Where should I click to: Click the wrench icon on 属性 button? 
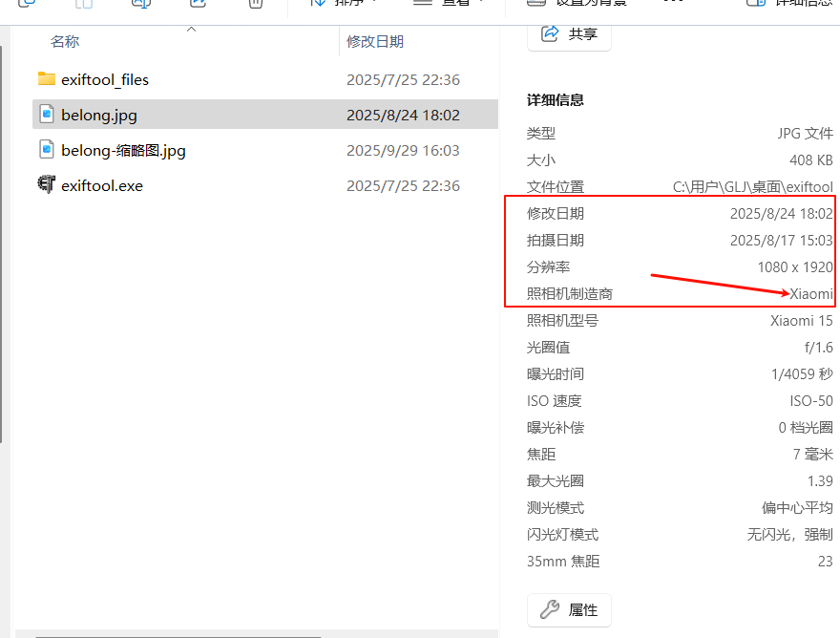(550, 609)
